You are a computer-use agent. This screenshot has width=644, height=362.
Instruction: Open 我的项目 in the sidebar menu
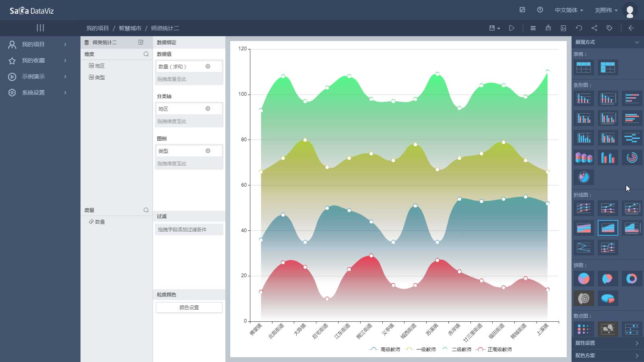click(x=33, y=44)
